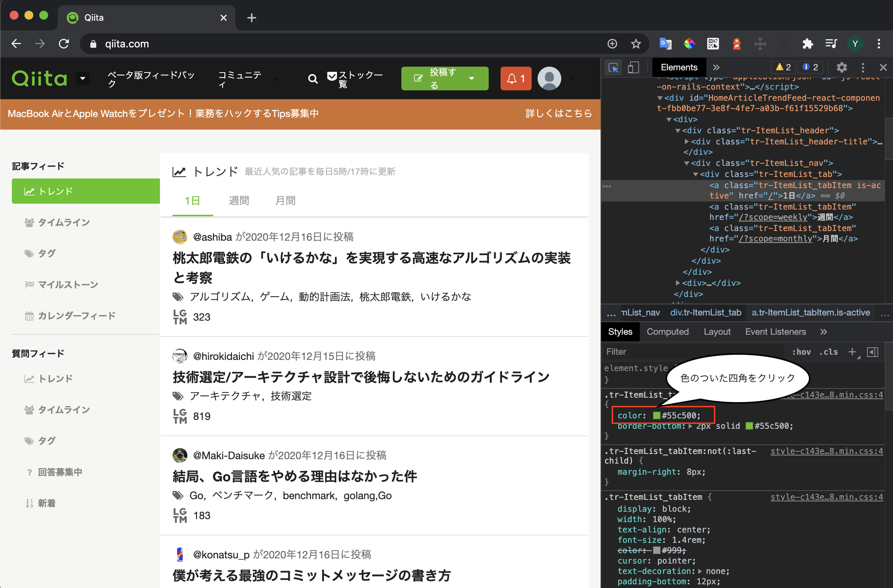Open the 詳しくはこちら campaign link

point(559,114)
